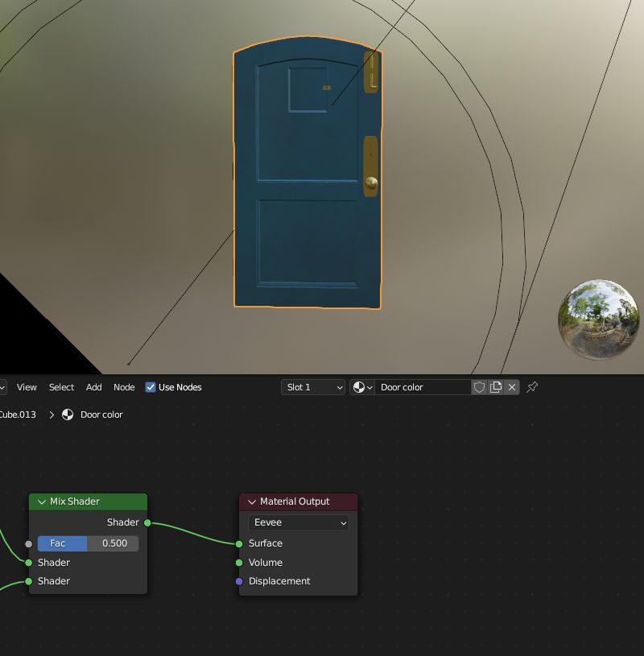The image size is (644, 656).
Task: Click the Surface input socket on Material Output
Action: 239,543
